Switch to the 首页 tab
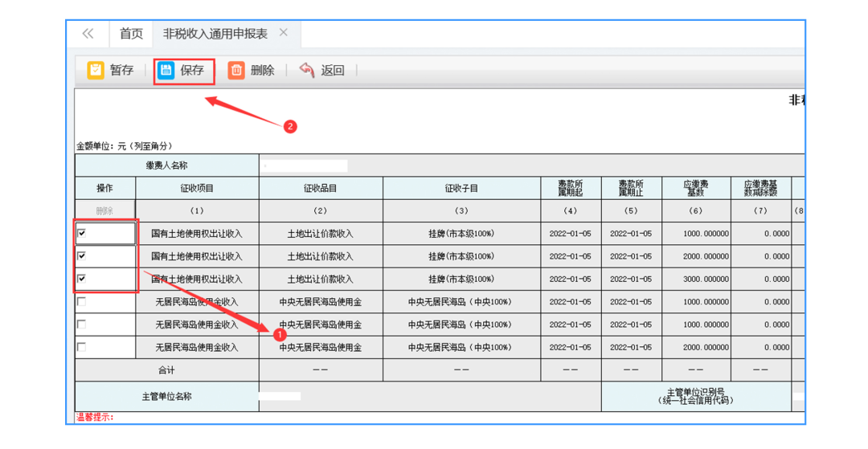The image size is (868, 449). [x=131, y=34]
